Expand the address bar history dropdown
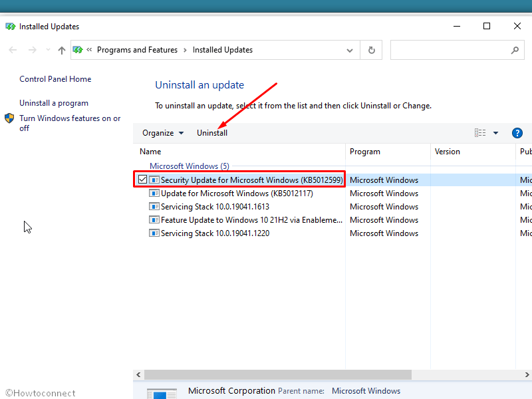This screenshot has width=532, height=399. (x=350, y=51)
